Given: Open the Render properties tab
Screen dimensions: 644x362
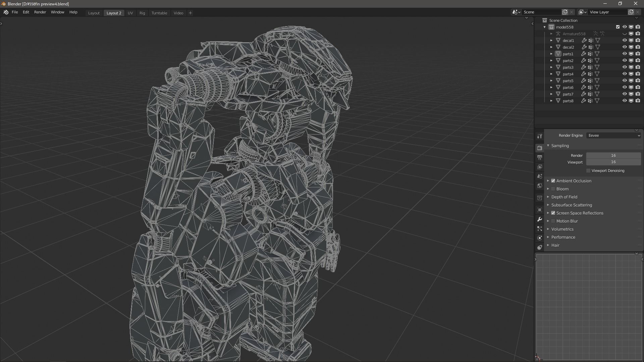Looking at the screenshot, I should [x=539, y=148].
